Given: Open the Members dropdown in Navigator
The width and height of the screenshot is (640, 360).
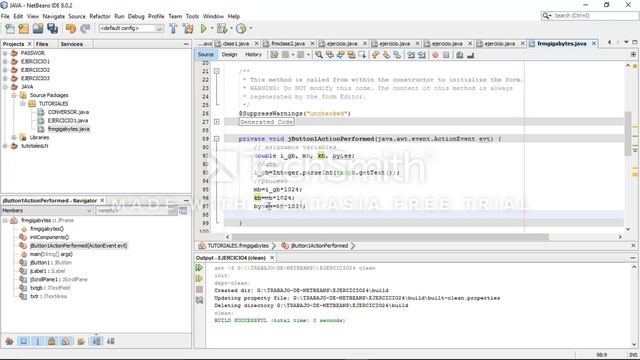Looking at the screenshot, I should (47, 211).
